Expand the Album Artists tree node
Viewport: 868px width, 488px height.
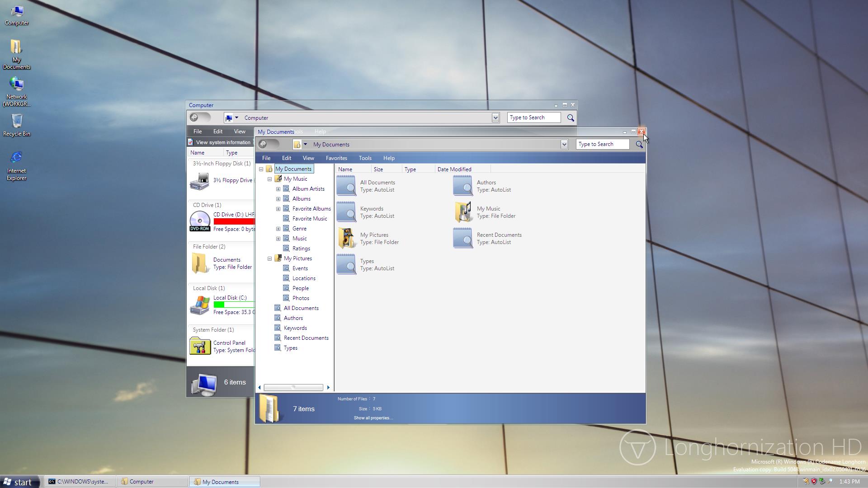[x=278, y=189]
